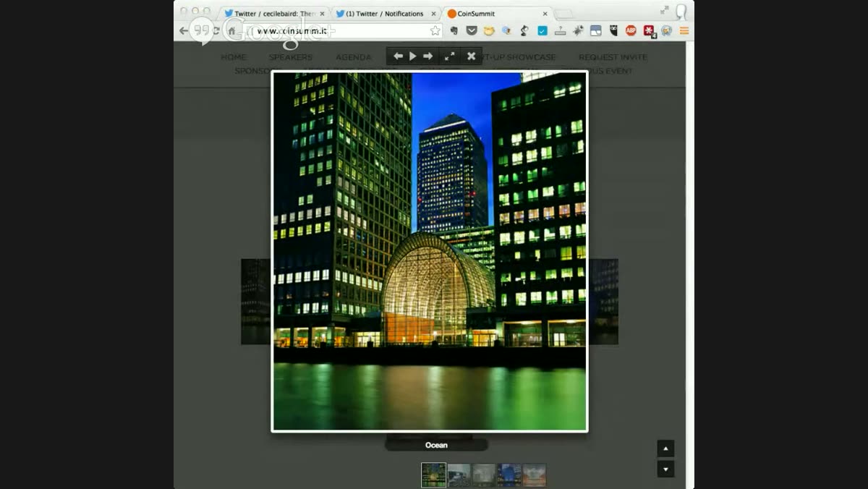Open Chrome's hamburger menu

click(684, 31)
